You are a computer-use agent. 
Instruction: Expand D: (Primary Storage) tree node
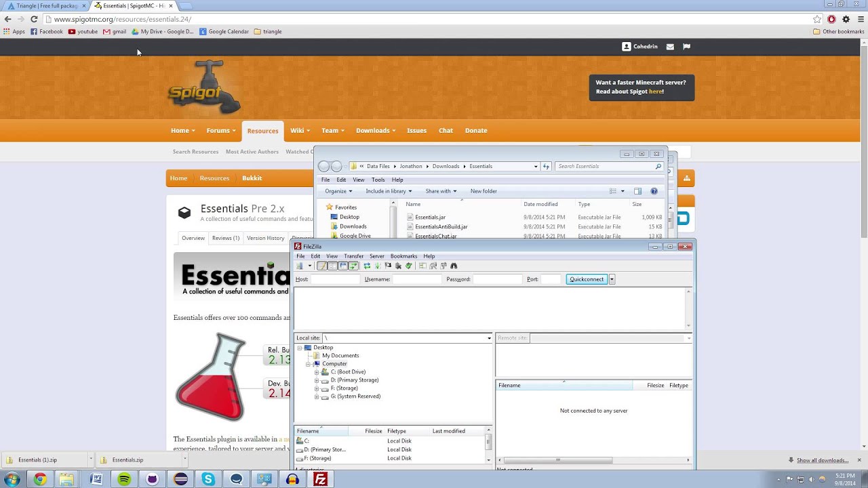(x=317, y=380)
